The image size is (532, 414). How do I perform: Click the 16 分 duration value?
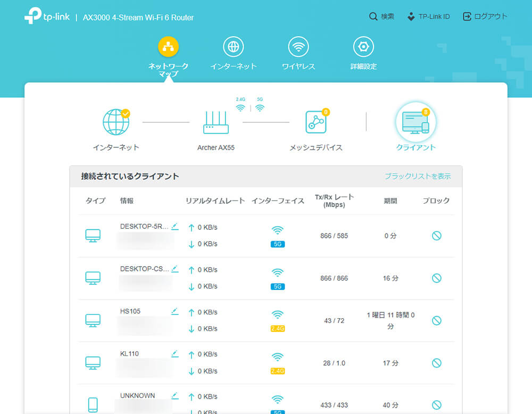(390, 278)
